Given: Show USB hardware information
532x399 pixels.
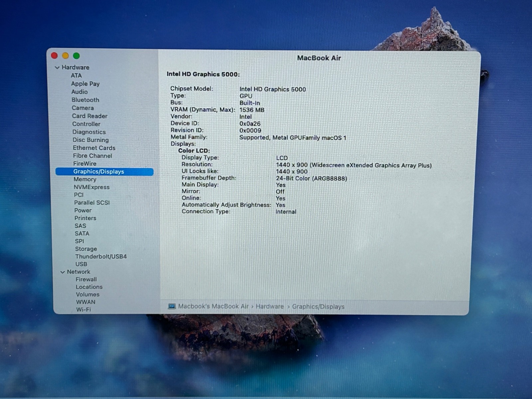Looking at the screenshot, I should pos(81,264).
